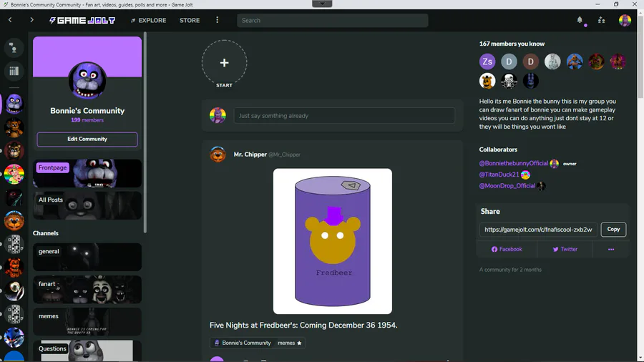This screenshot has height=362, width=644.
Task: Open the general channel
Action: pyautogui.click(x=87, y=257)
